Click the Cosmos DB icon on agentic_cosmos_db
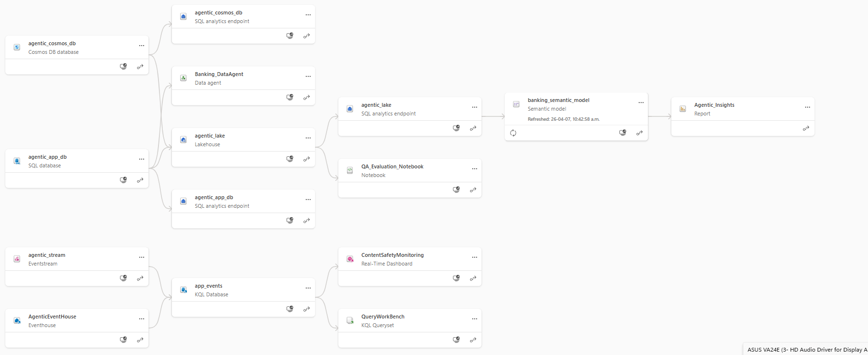The width and height of the screenshot is (868, 355). (x=16, y=47)
